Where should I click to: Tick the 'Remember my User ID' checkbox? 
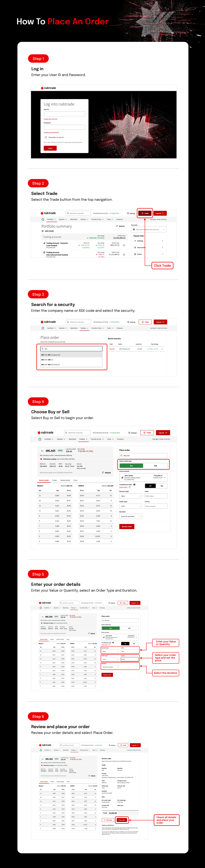click(x=46, y=137)
